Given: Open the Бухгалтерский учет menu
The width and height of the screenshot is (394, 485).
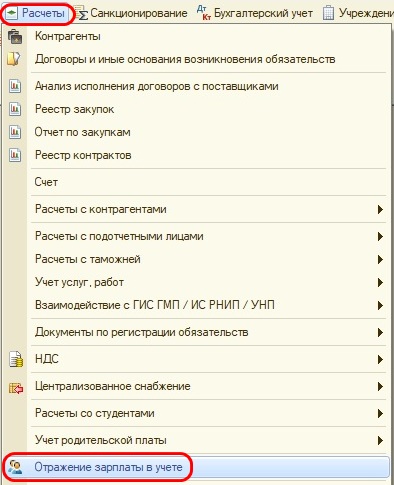Looking at the screenshot, I should click(x=255, y=13).
